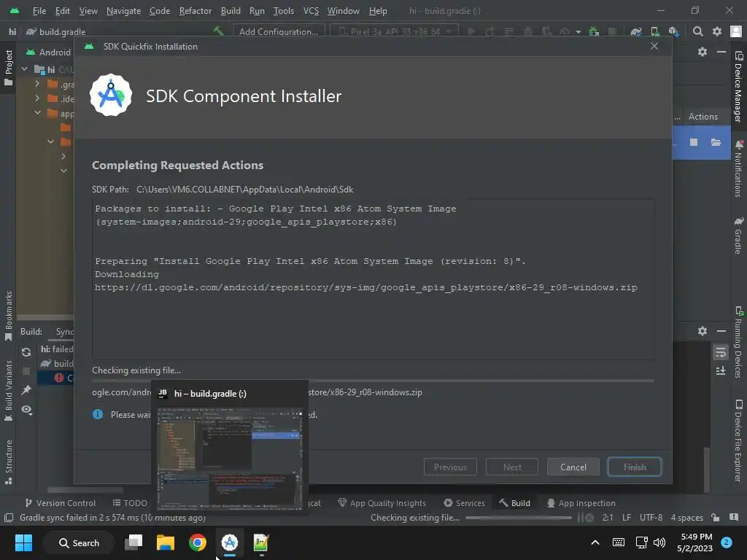Image resolution: width=747 pixels, height=560 pixels.
Task: Open the Services tool window tab
Action: pos(464,503)
